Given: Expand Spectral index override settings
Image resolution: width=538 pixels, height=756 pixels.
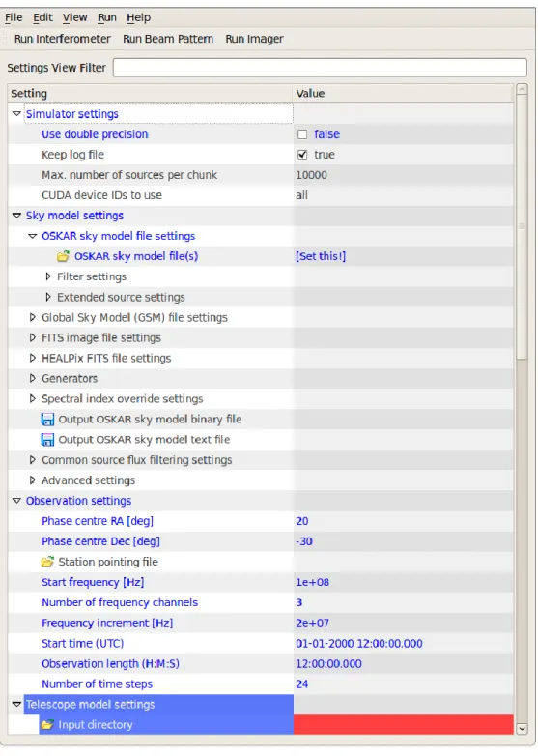Looking at the screenshot, I should (x=32, y=398).
